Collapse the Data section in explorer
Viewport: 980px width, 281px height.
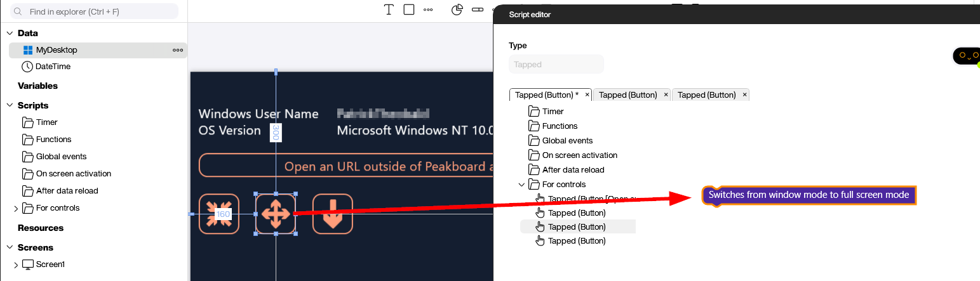10,33
